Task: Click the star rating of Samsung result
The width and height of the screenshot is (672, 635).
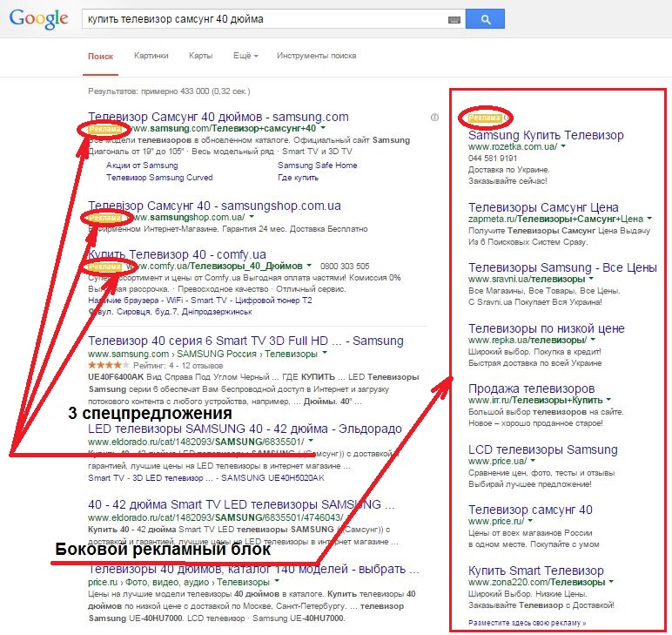Action: pyautogui.click(x=108, y=365)
